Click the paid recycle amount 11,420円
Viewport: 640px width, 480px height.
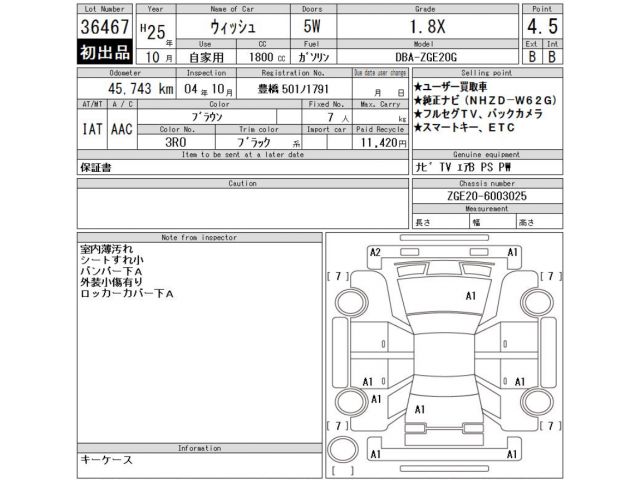pyautogui.click(x=383, y=142)
